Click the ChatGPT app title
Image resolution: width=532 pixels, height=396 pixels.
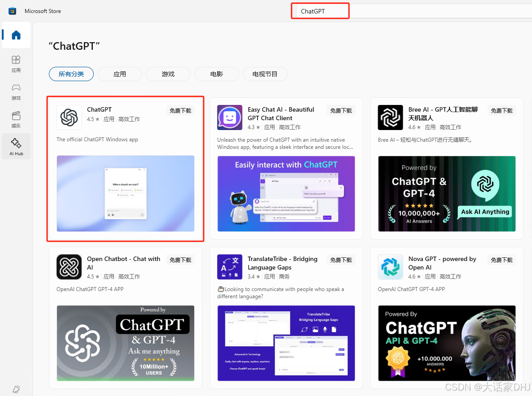pyautogui.click(x=100, y=109)
